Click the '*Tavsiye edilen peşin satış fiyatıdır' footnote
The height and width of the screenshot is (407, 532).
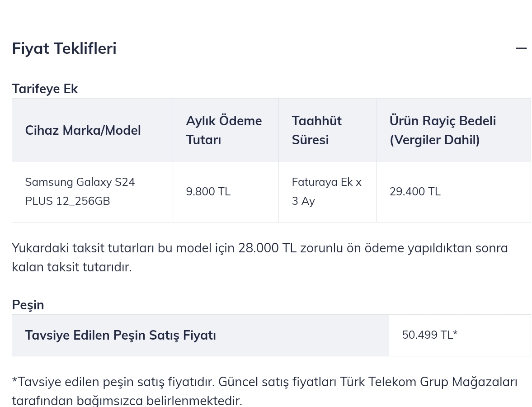pos(113,382)
